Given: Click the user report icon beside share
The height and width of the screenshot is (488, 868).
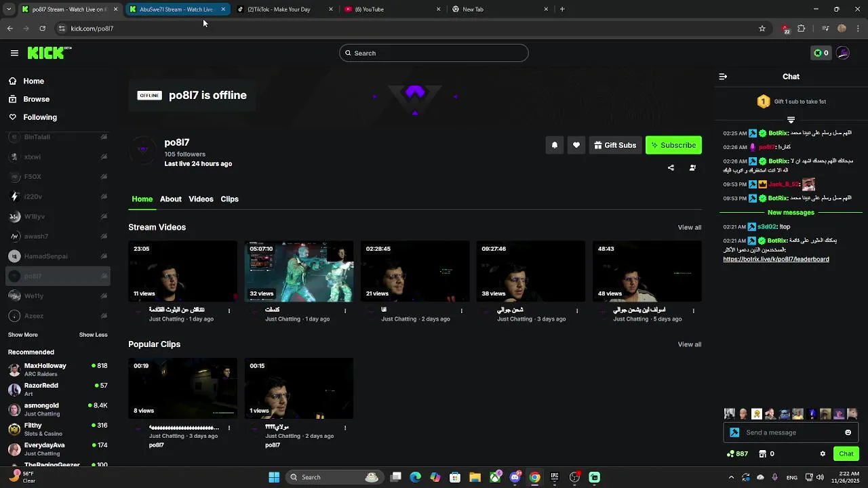Looking at the screenshot, I should coord(692,168).
